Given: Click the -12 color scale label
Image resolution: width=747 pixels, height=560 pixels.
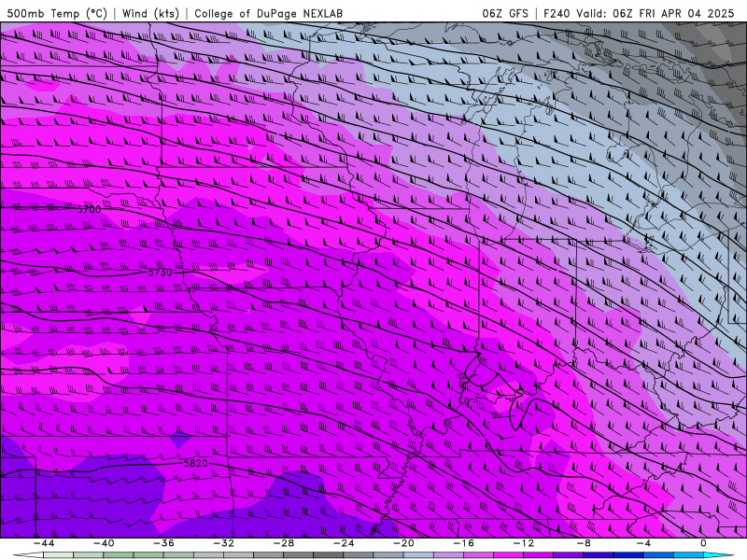Looking at the screenshot, I should pyautogui.click(x=524, y=543).
